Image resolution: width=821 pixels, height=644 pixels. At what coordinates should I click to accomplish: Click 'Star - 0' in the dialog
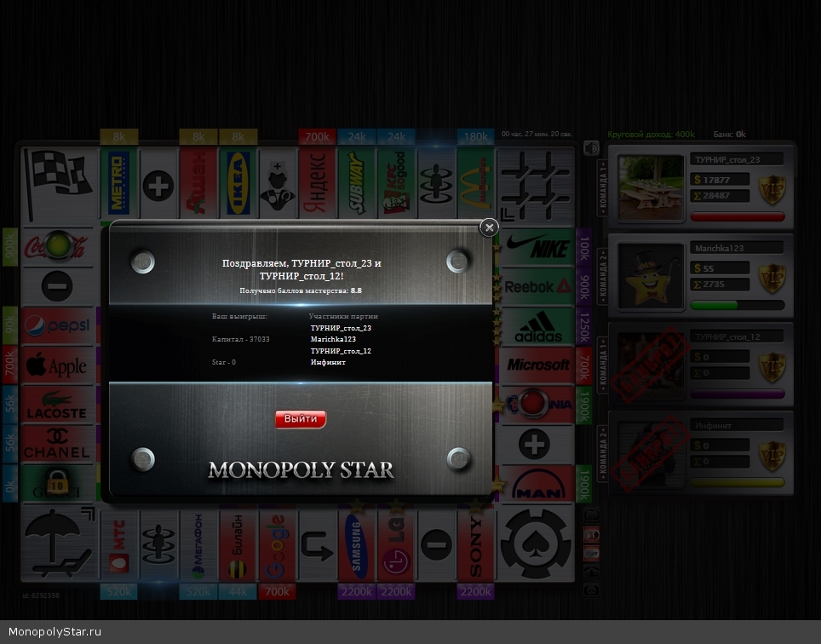(224, 362)
